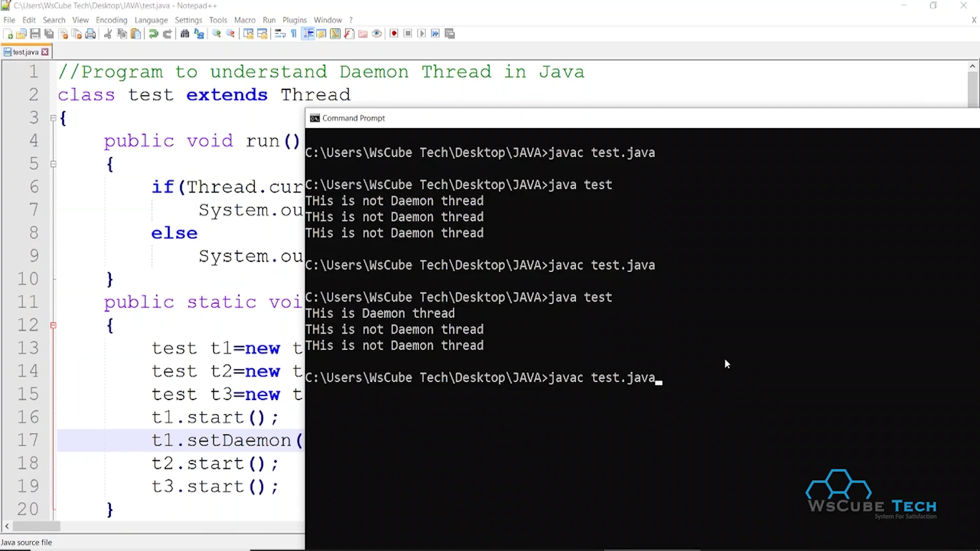Cut selected text via the scissors icon
The image size is (980, 551).
[x=108, y=33]
